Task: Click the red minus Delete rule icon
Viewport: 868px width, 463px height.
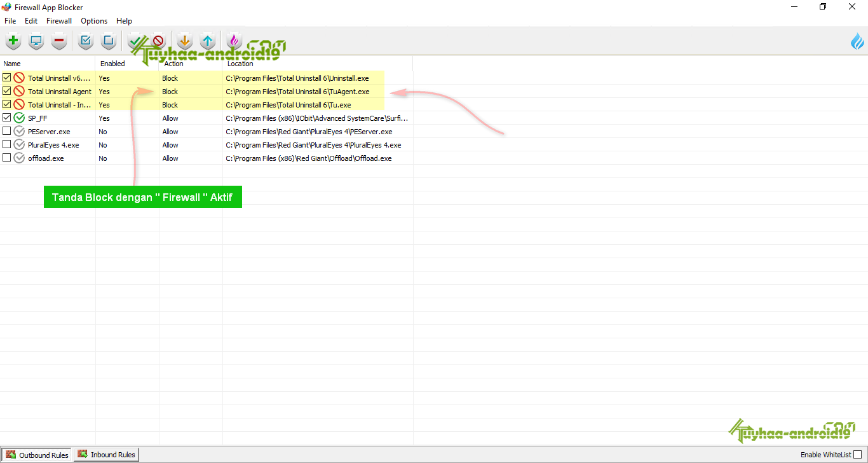Action: (x=59, y=42)
